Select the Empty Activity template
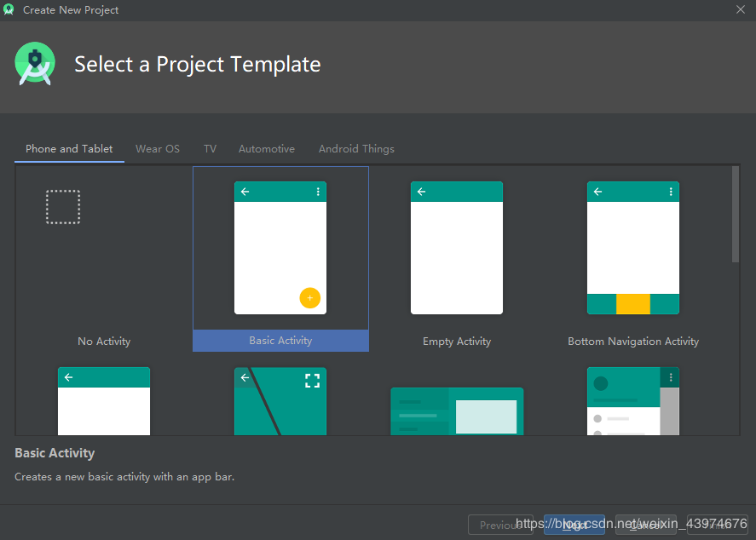This screenshot has width=756, height=540. point(457,256)
